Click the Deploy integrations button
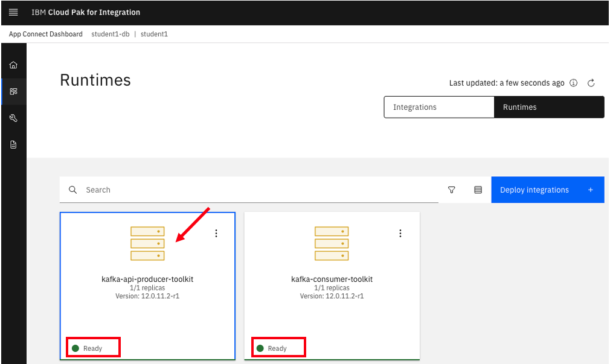This screenshot has width=610, height=364. point(547,190)
